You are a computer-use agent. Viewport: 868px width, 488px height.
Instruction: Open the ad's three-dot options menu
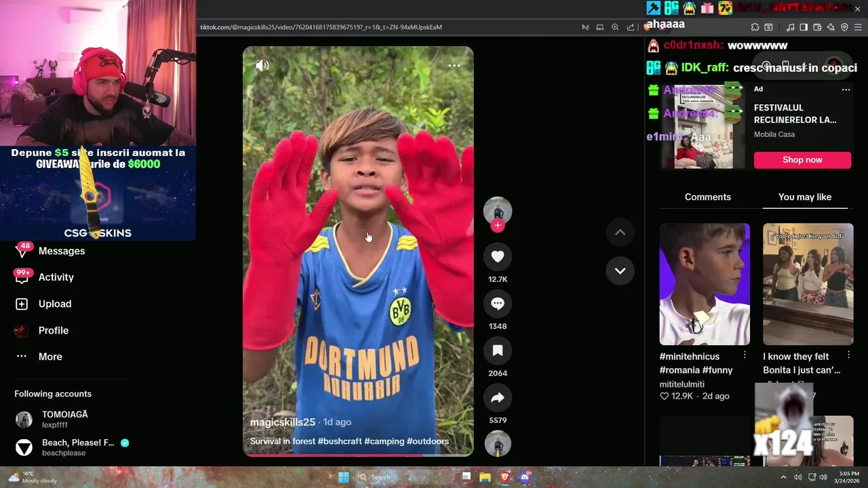point(846,89)
